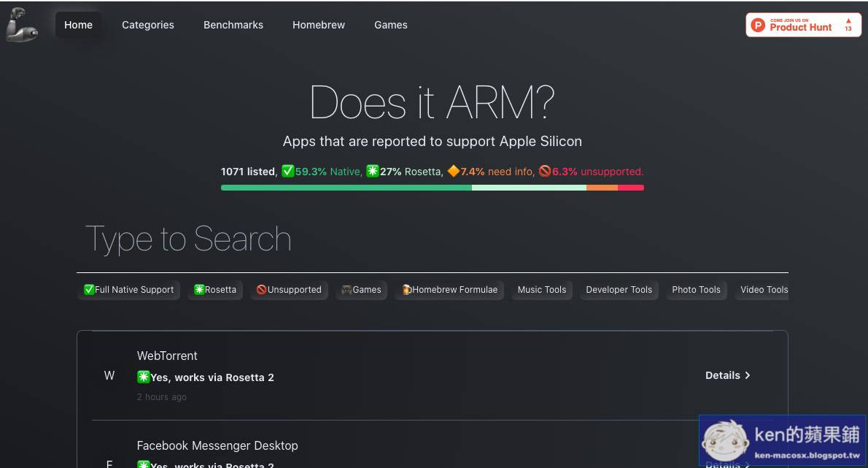
Task: Click the light green Rosetta bar segment
Action: click(x=530, y=188)
